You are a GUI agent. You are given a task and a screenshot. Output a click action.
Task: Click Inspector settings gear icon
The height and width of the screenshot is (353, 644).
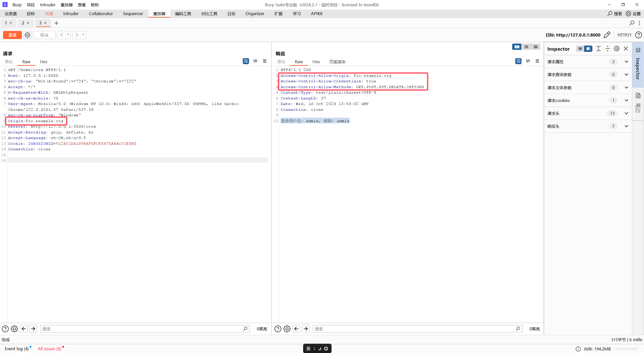(617, 49)
